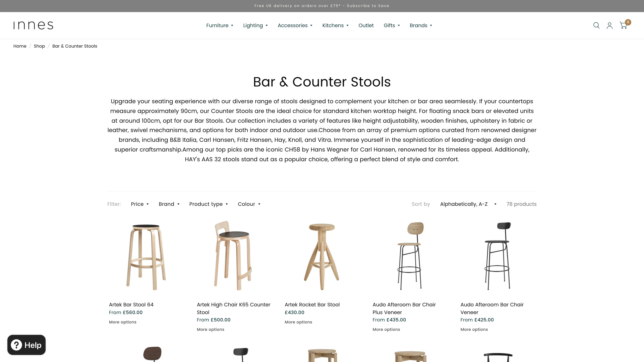Open Audo Afteroom Bar Chair Veneer title

pos(492,308)
